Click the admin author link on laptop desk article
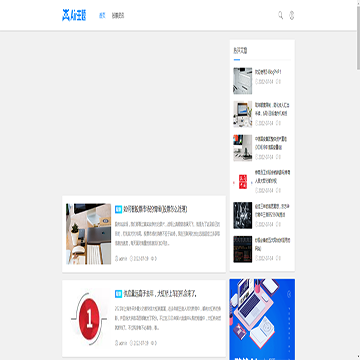Screen dimensions: 360x360 [121, 259]
